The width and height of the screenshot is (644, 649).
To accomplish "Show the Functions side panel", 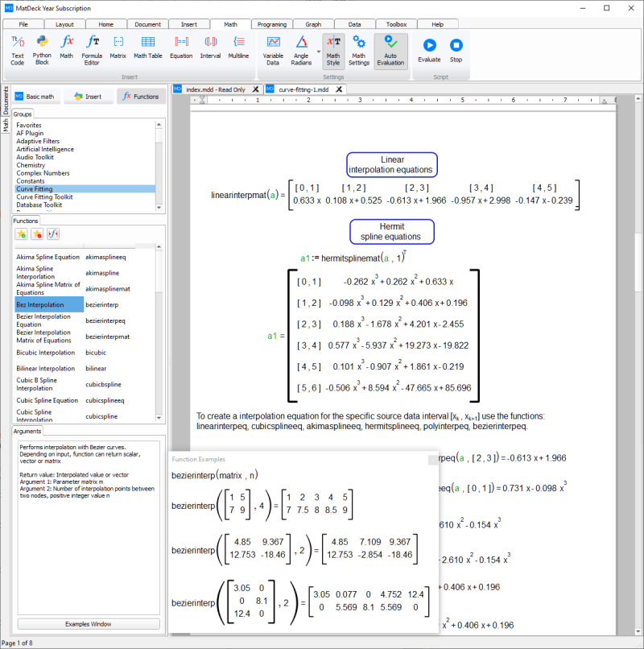I will point(141,97).
